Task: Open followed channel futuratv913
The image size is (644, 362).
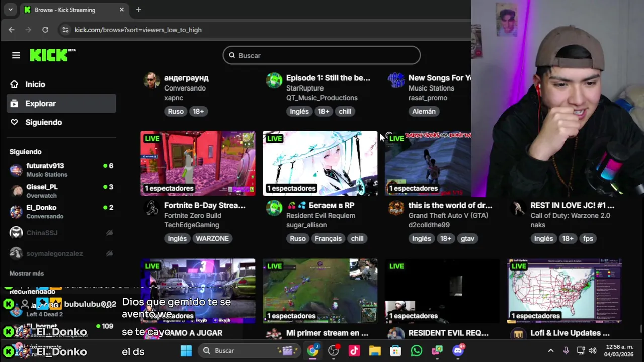Action: pos(61,170)
